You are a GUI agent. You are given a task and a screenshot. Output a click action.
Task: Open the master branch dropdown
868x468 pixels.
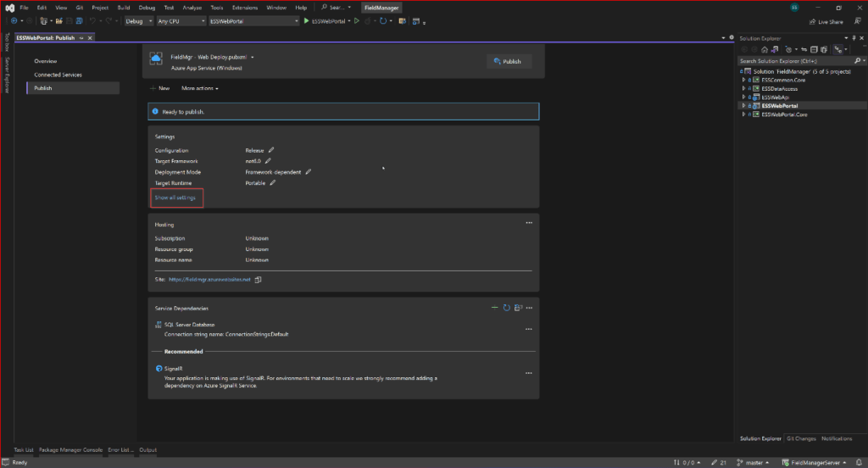point(754,462)
